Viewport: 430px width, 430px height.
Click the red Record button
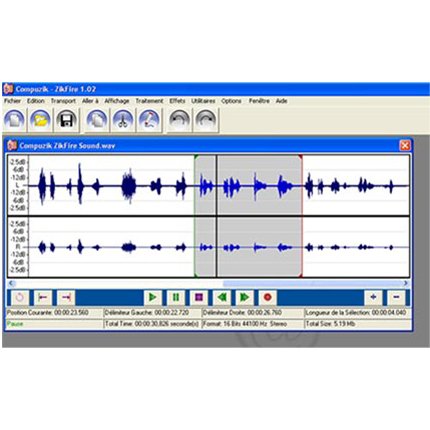click(x=268, y=297)
